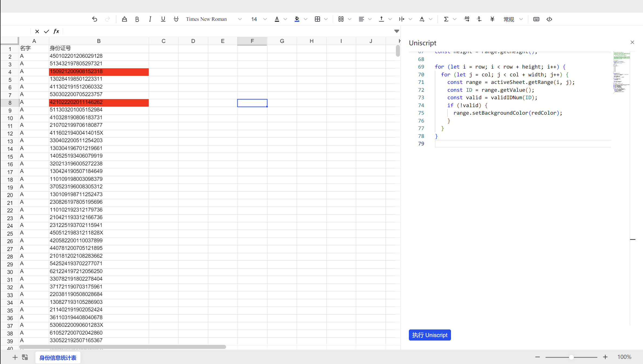This screenshot has width=643, height=364.
Task: Open the Uniscript code editor icon
Action: point(549,19)
